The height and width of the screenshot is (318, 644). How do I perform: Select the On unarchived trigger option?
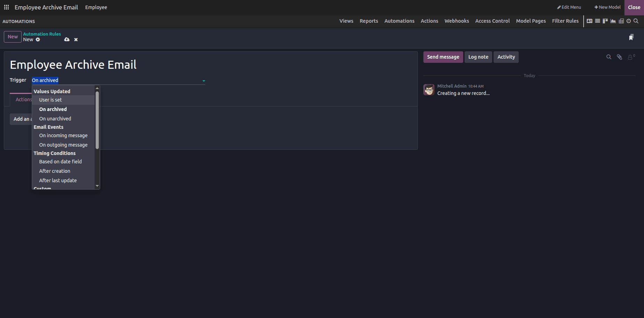55,118
